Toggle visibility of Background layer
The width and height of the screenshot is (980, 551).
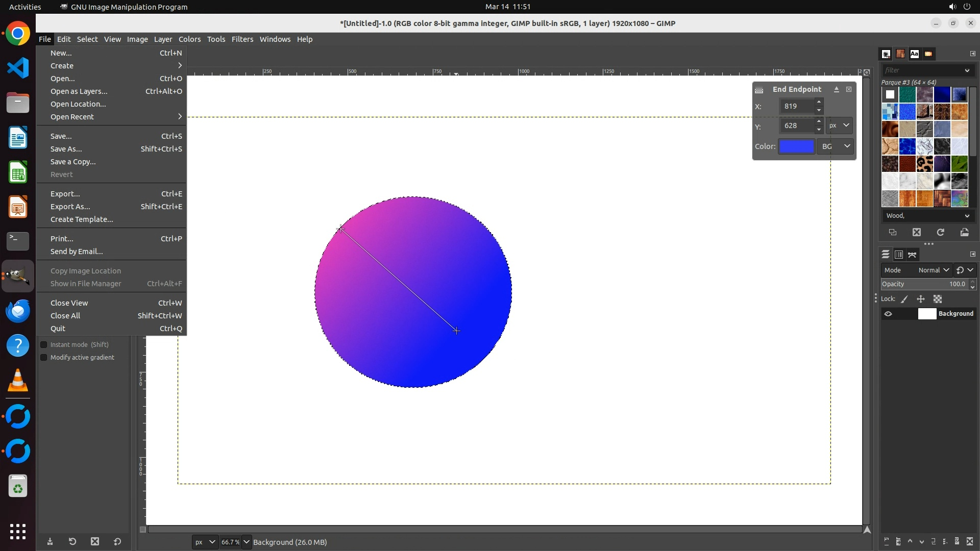click(x=888, y=314)
